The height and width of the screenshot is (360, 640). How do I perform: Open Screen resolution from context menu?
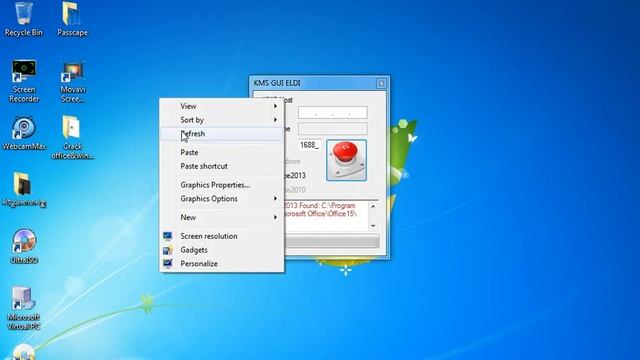222,236
